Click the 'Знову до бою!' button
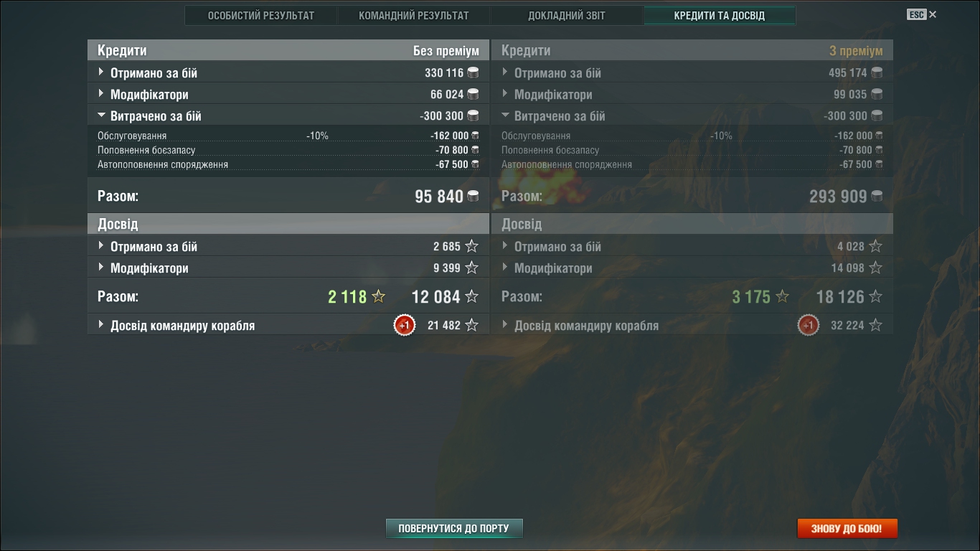Screen dimensions: 980x551 tap(847, 529)
